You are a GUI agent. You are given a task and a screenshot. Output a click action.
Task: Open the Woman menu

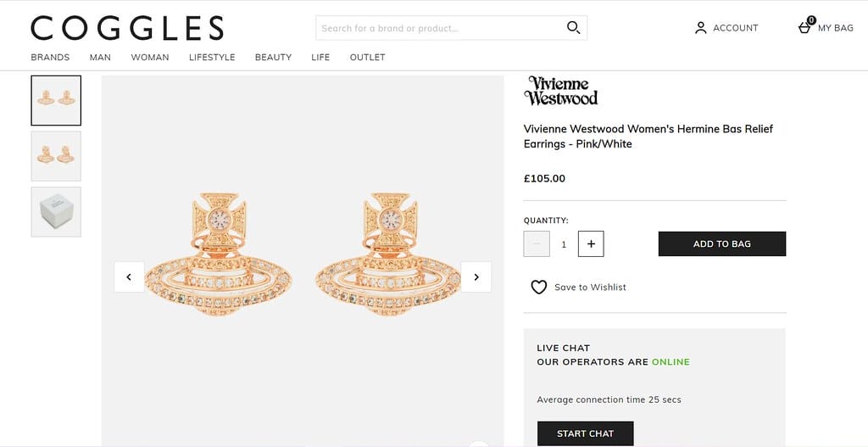point(150,58)
